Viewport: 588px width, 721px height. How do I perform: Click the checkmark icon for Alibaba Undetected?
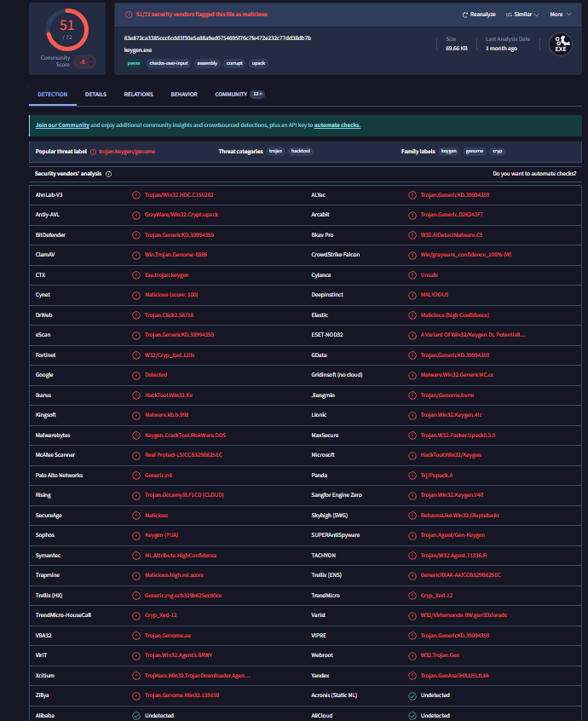pos(136,716)
